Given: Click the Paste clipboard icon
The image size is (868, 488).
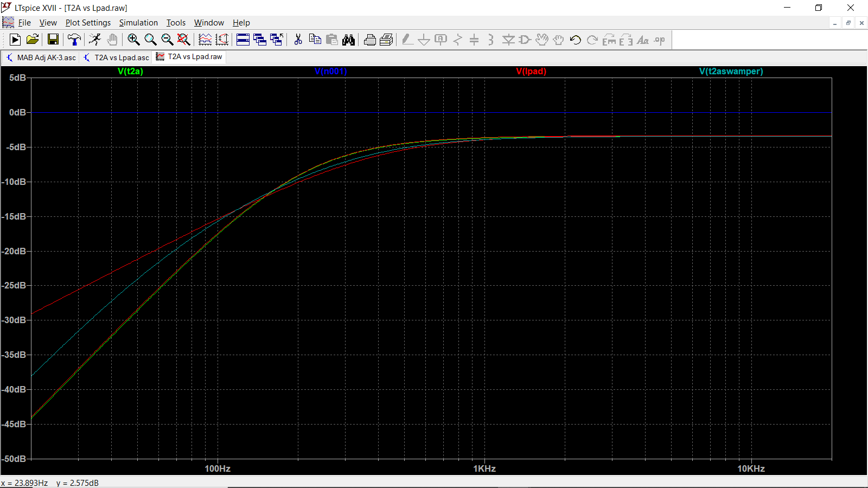Looking at the screenshot, I should [x=332, y=40].
